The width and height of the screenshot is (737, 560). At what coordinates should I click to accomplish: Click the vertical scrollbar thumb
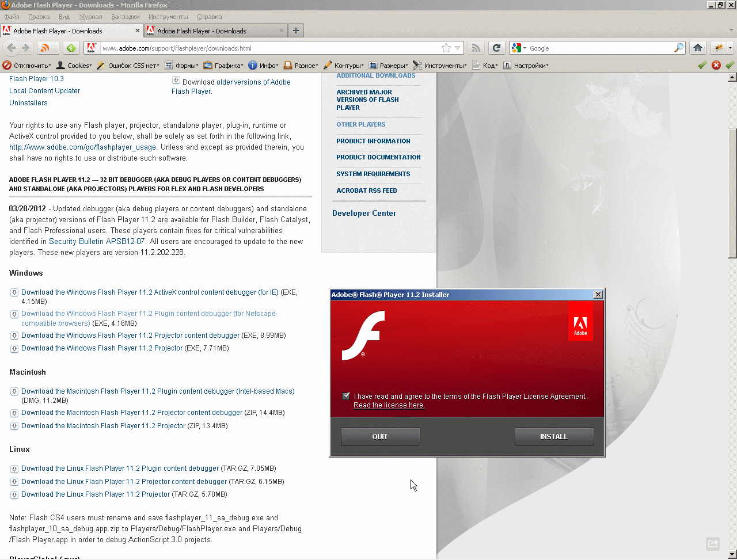732,194
